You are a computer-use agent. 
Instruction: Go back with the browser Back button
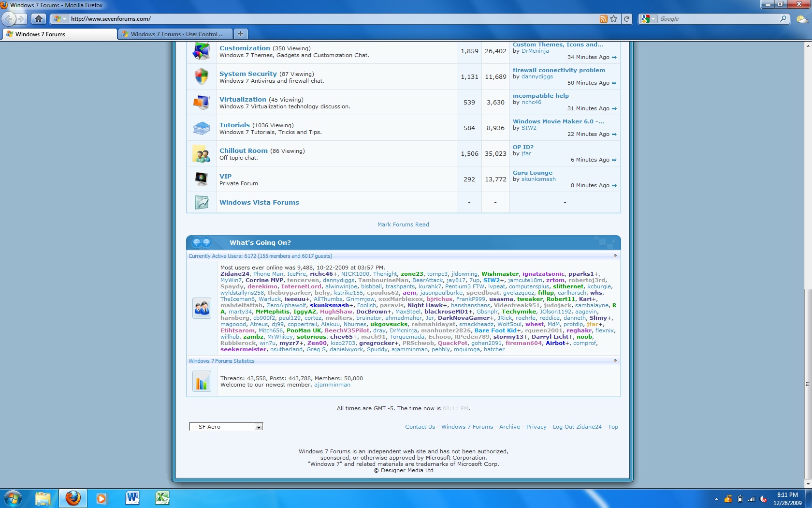click(x=9, y=19)
